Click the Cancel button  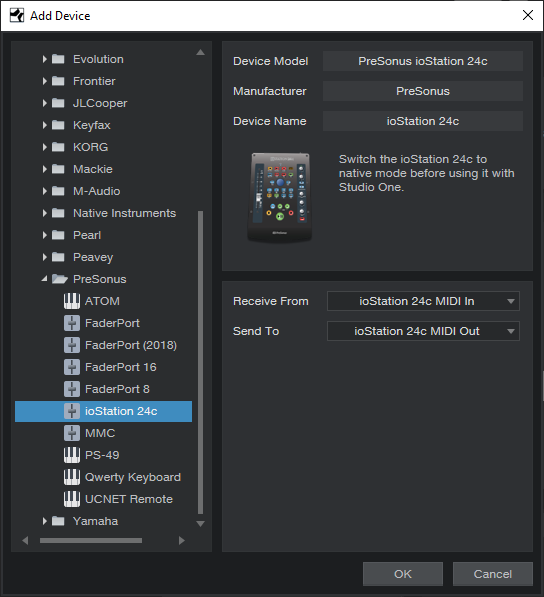(493, 574)
